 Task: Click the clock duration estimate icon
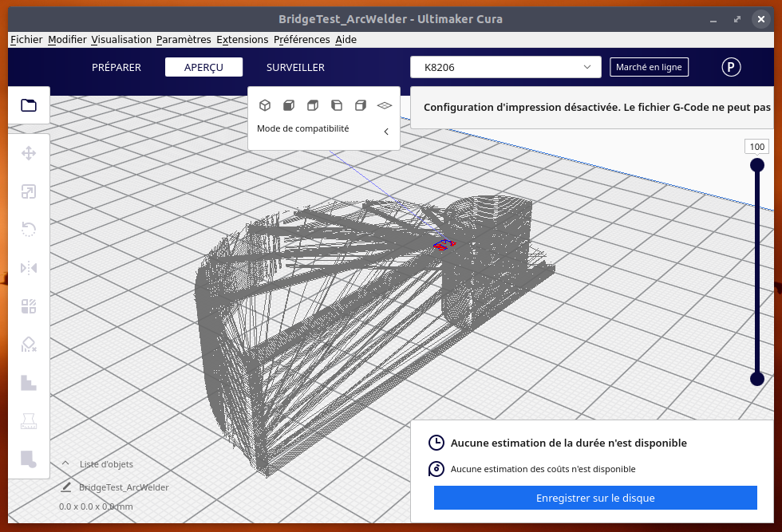coord(436,443)
